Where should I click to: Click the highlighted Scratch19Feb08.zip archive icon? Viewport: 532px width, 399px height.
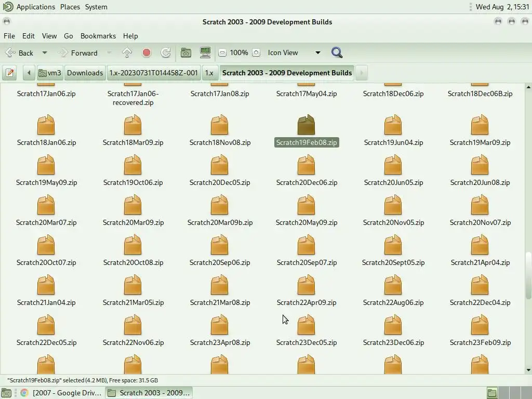[307, 125]
